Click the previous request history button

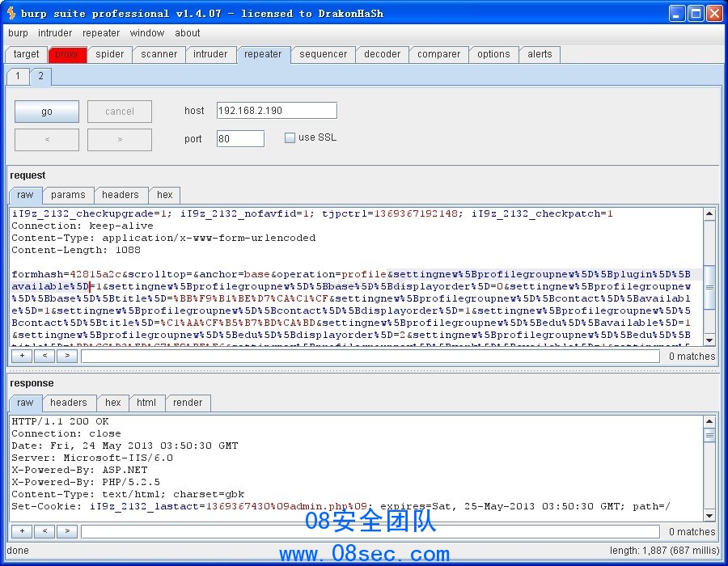pyautogui.click(x=47, y=140)
